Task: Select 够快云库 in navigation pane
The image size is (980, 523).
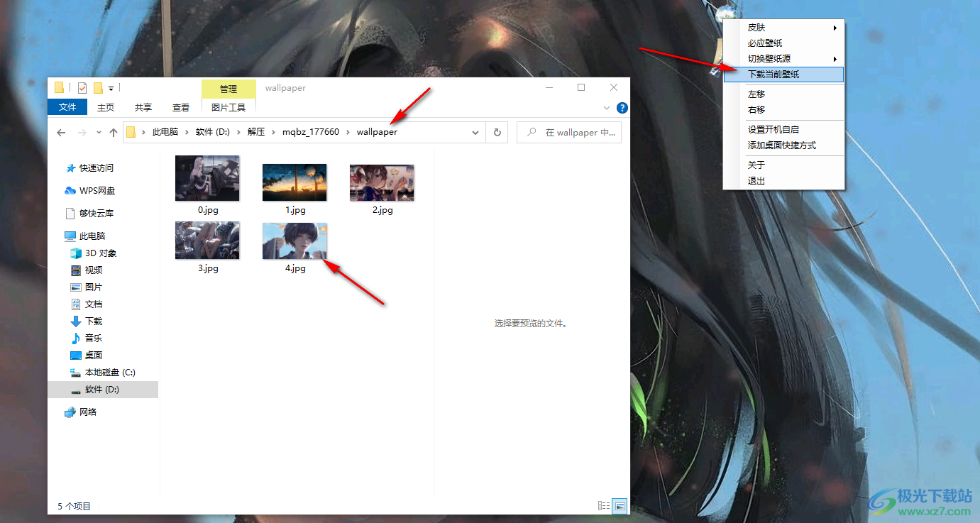Action: [x=96, y=214]
